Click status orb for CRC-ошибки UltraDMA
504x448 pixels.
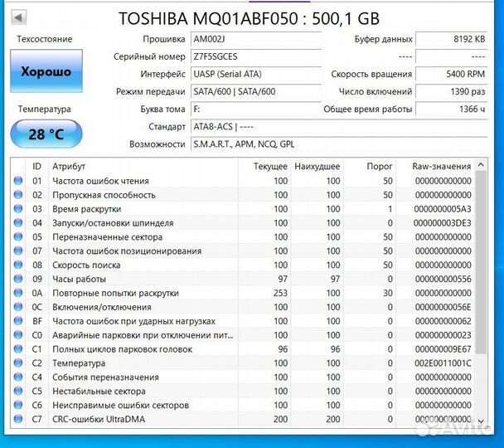click(x=18, y=419)
